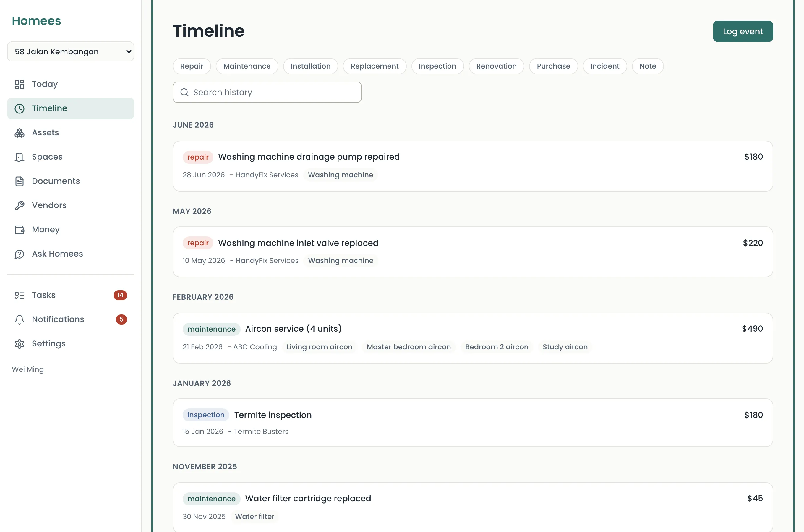Click the Timeline clock icon
This screenshot has height=532, width=804.
click(19, 108)
